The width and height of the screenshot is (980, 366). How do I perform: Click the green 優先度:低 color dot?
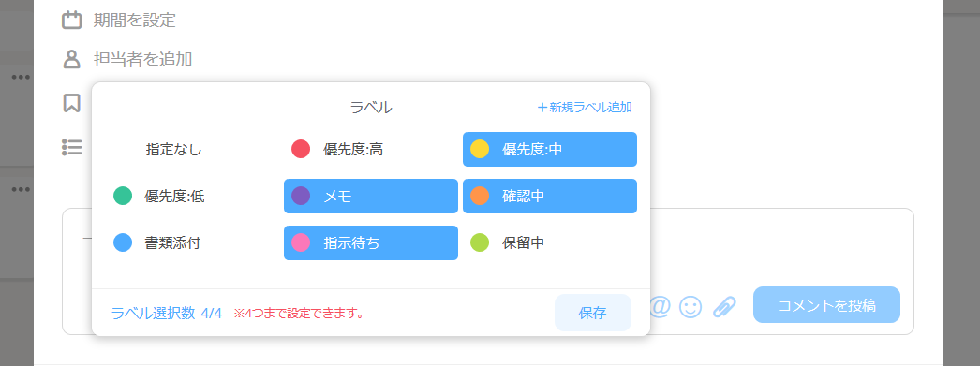tap(123, 197)
